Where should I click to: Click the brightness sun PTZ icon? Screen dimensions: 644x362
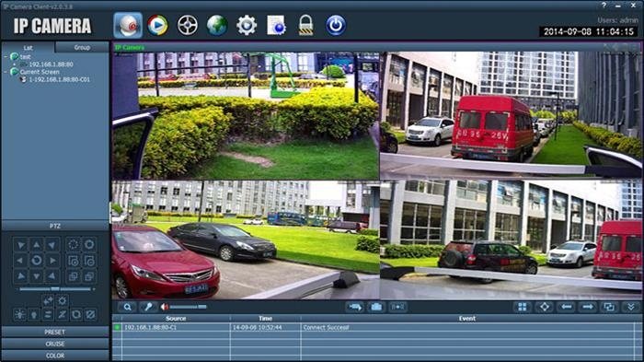pyautogui.click(x=62, y=300)
